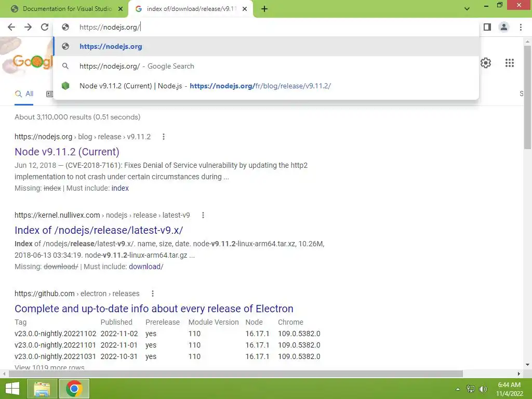Select Node v9.11.2 (Current) suggestion
This screenshot has width=532, height=399.
(267, 86)
